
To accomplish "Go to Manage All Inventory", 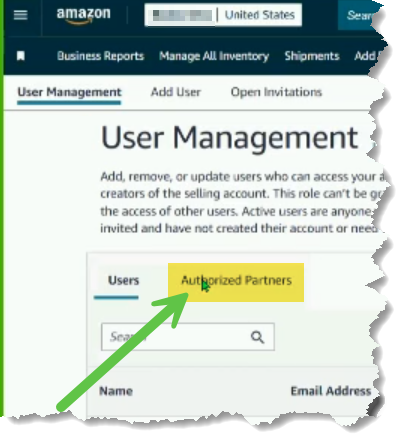I will pyautogui.click(x=214, y=56).
